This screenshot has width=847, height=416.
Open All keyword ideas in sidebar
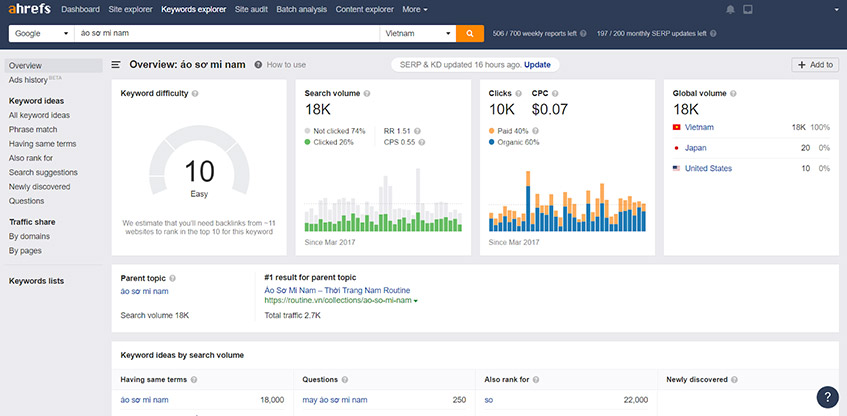pos(39,115)
